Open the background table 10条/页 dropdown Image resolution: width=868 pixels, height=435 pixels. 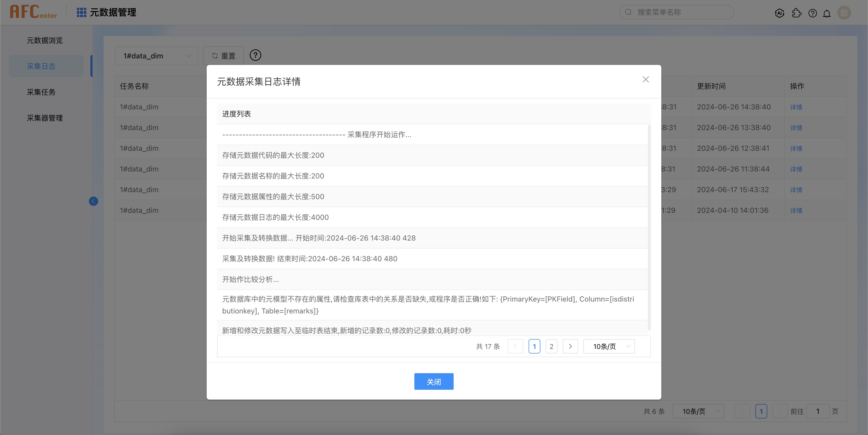pos(698,411)
